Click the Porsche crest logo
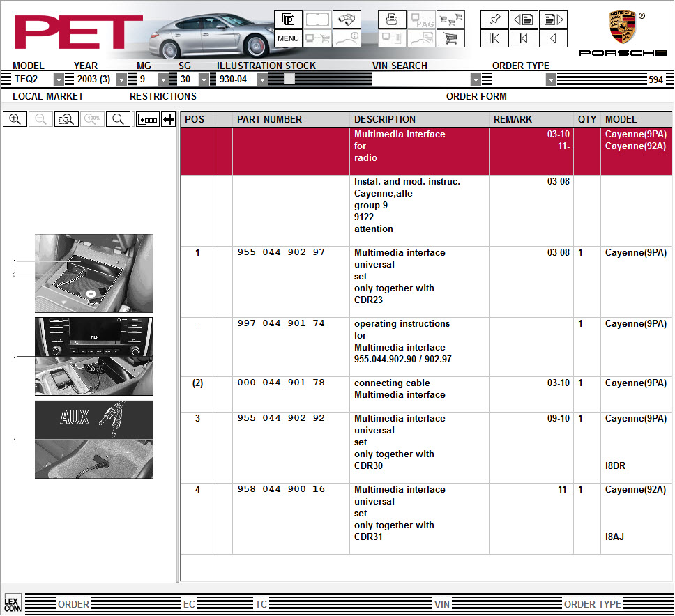Image resolution: width=675 pixels, height=616 pixels. point(623,26)
